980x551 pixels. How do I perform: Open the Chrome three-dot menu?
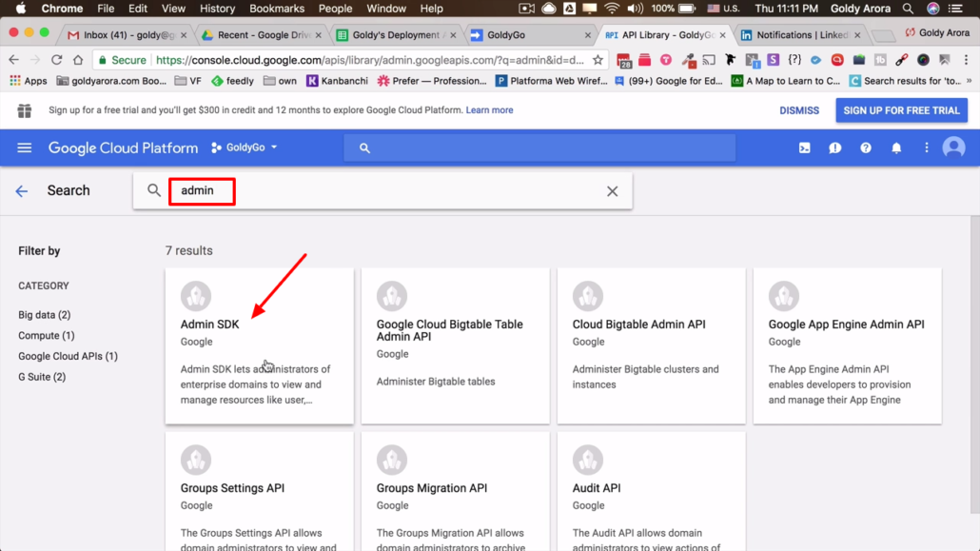[x=967, y=60]
